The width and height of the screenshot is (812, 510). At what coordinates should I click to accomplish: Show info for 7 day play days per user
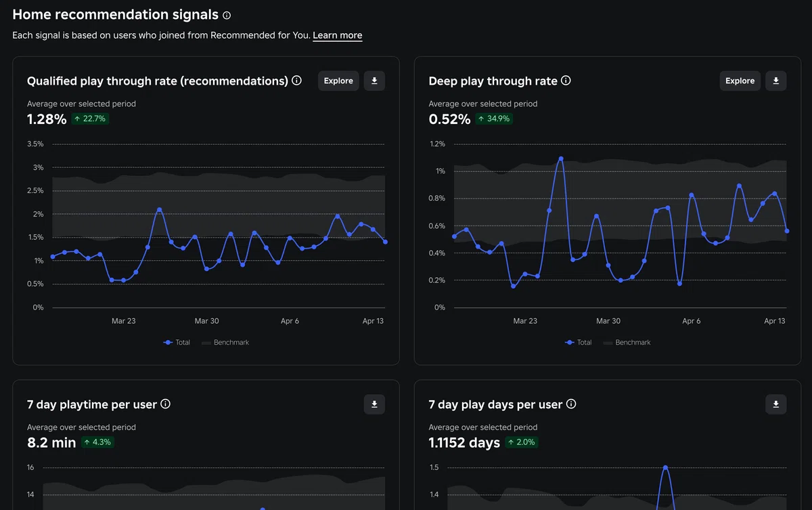571,404
